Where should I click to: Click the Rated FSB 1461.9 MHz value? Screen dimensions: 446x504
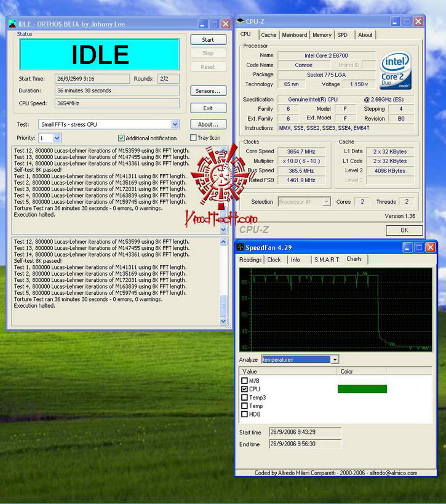(x=301, y=180)
